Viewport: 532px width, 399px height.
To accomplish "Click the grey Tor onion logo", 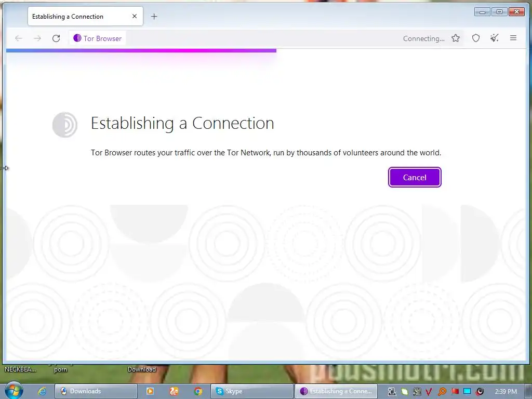I will click(x=65, y=125).
